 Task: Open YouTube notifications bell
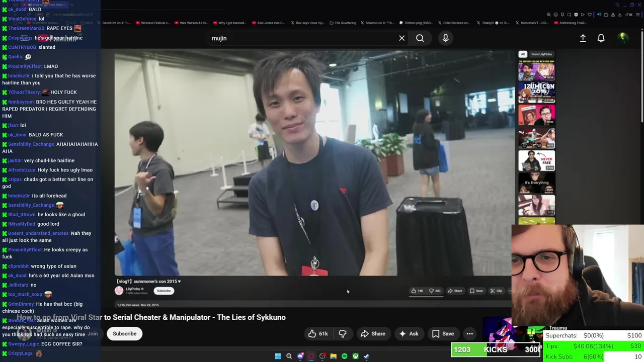point(601,38)
